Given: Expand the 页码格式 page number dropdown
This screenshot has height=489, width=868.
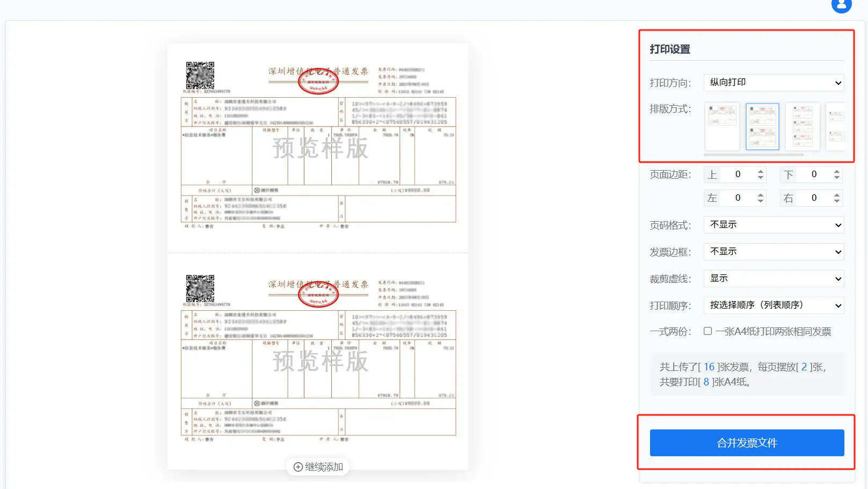Looking at the screenshot, I should [x=774, y=225].
